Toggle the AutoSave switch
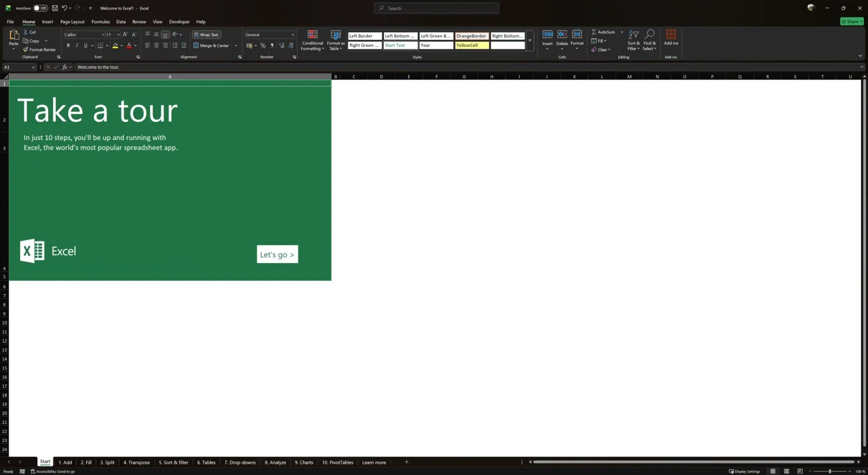 [40, 8]
